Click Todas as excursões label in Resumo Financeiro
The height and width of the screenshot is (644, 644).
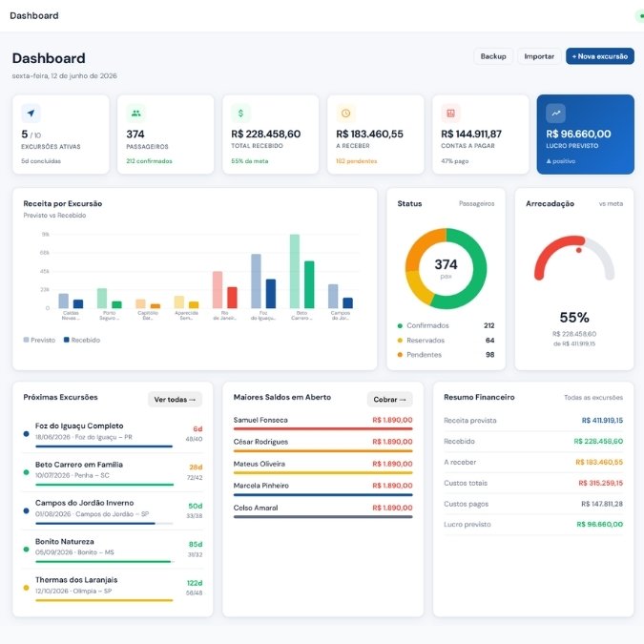point(593,398)
